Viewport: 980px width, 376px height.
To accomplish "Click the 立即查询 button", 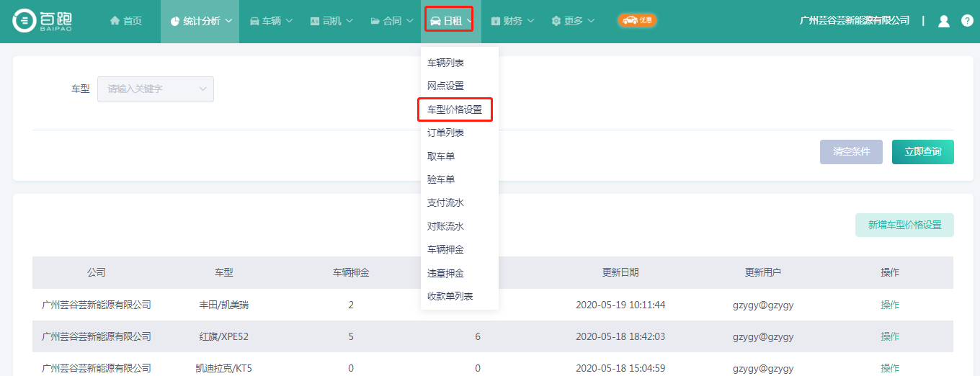I will (x=922, y=152).
